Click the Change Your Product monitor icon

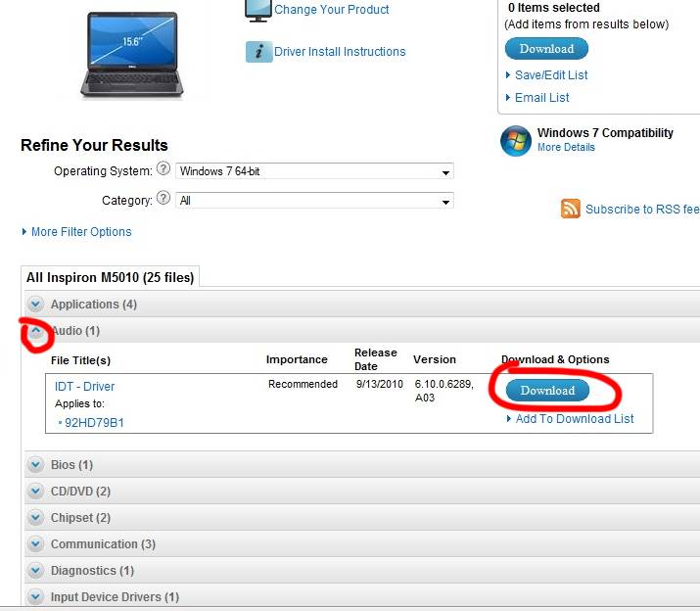tap(258, 10)
